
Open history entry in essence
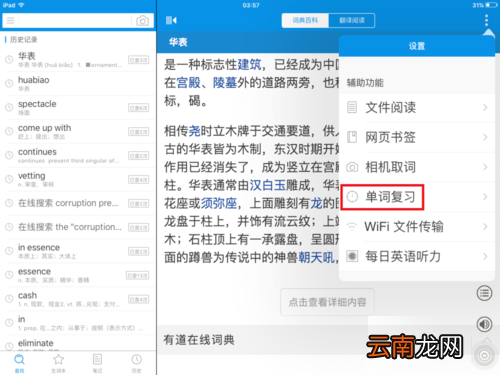(78, 251)
